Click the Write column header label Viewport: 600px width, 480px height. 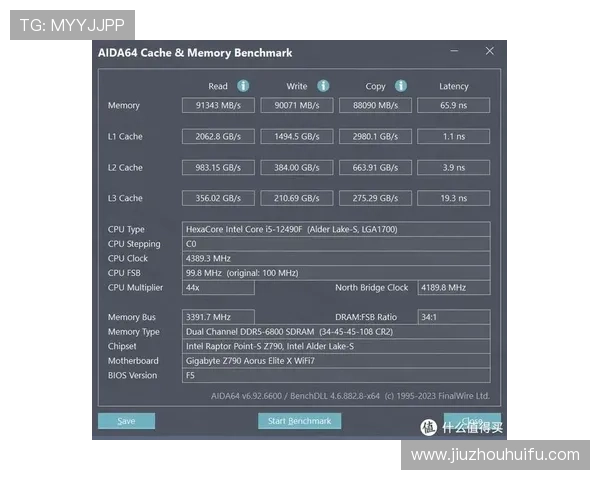(297, 87)
